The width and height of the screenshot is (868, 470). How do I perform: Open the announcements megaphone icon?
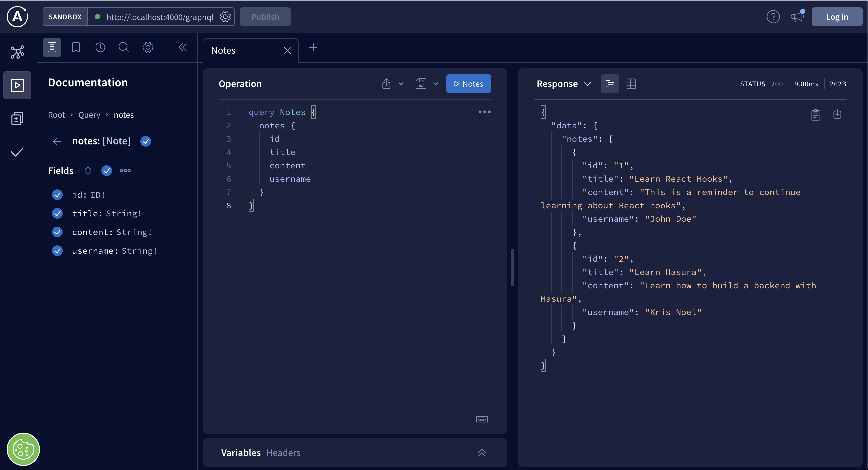click(x=797, y=17)
